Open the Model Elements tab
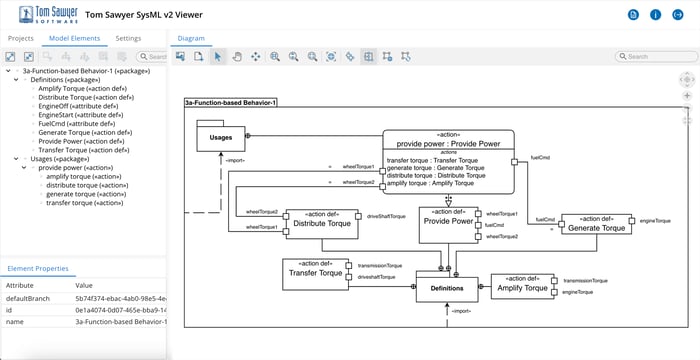Screen dimensions: 700x360 75,38
